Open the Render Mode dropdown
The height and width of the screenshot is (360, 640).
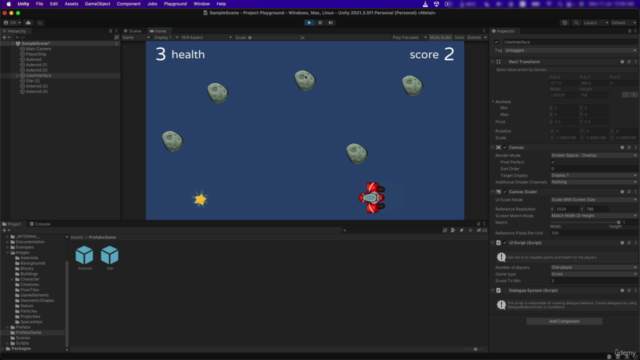click(x=594, y=156)
